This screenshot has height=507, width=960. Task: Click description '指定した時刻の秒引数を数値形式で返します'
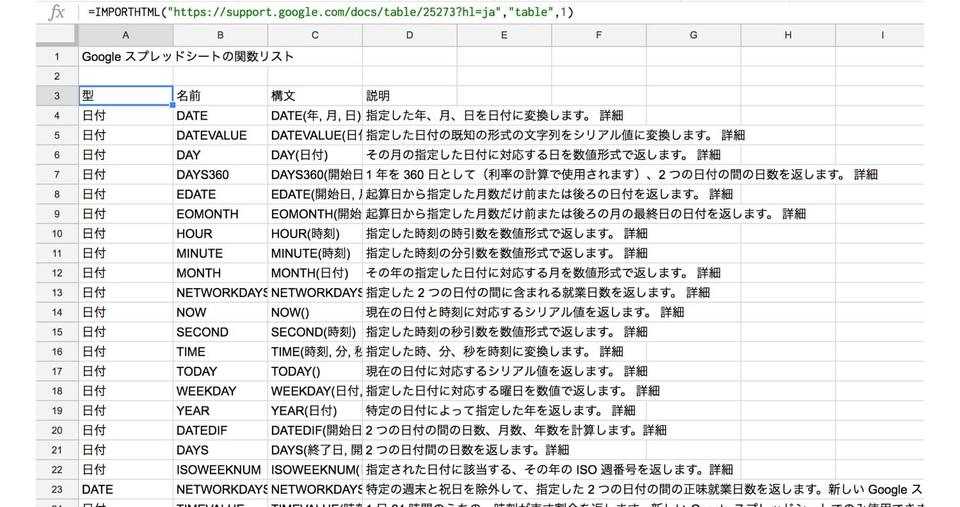[x=490, y=332]
